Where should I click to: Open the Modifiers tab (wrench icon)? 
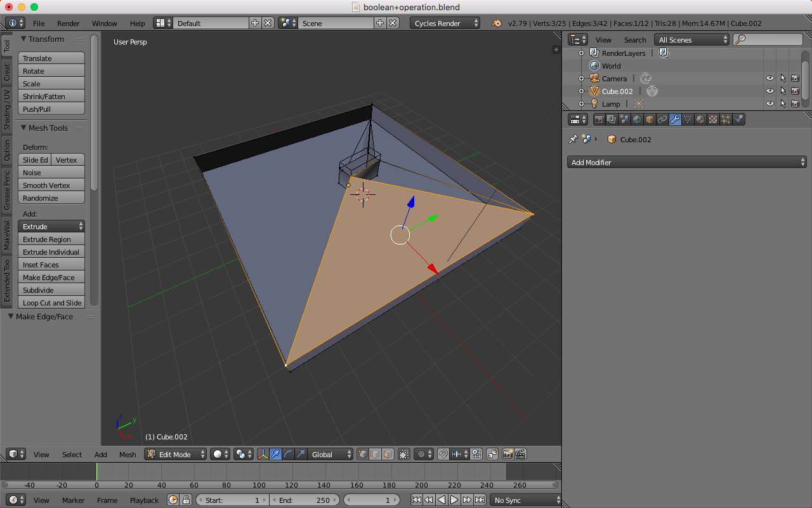675,119
